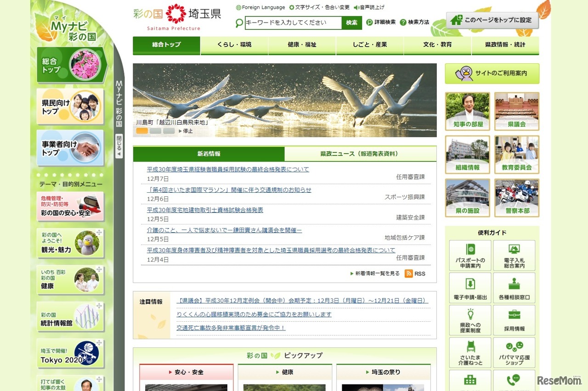Image resolution: width=588 pixels, height=391 pixels.
Task: Open りくくん heart transplant fundraising link
Action: [254, 314]
